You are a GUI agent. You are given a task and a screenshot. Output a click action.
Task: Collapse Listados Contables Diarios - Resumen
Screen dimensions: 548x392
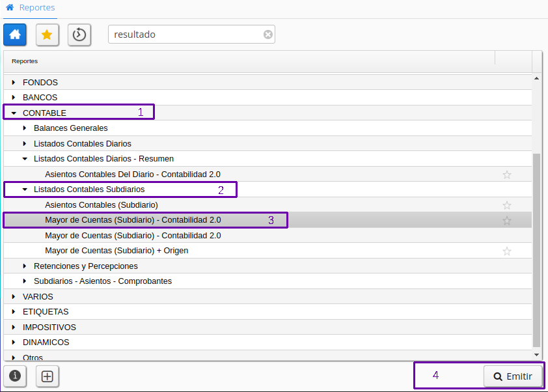pos(25,159)
